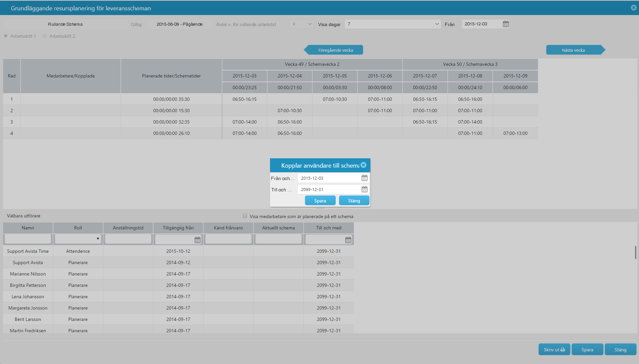Viewport: 639px width, 364px height.
Task: Click the 2015-06-09 - Pågående validity value
Action: tap(179, 24)
